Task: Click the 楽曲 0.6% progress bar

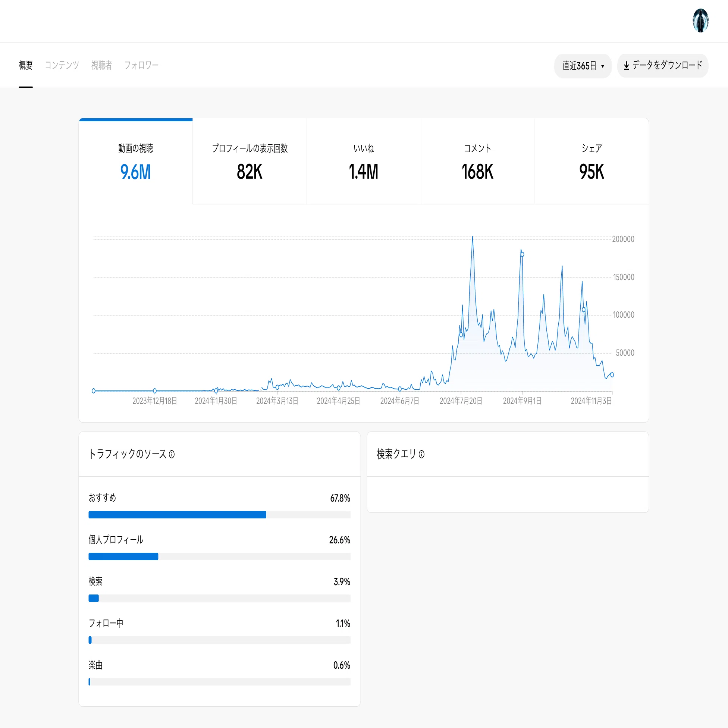Action: pos(219,682)
